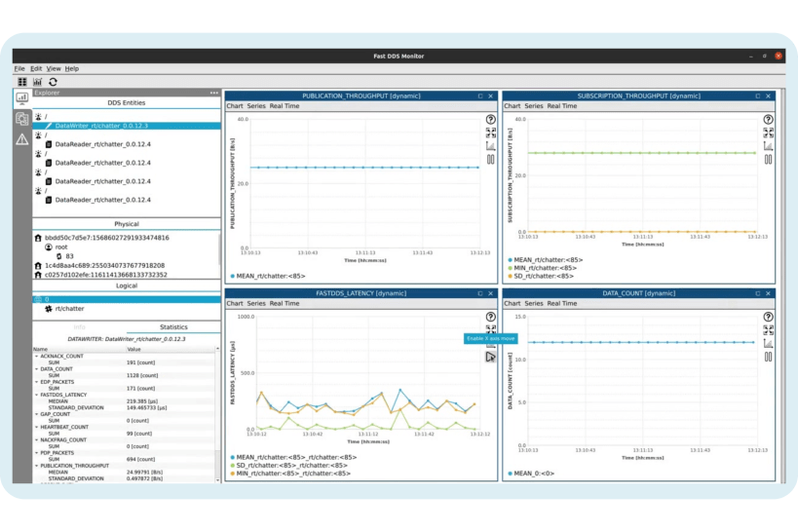Click axis icon in PUBLICATION_THROUGHPUT chart
Viewport: 798px width, 532px height.
[491, 146]
